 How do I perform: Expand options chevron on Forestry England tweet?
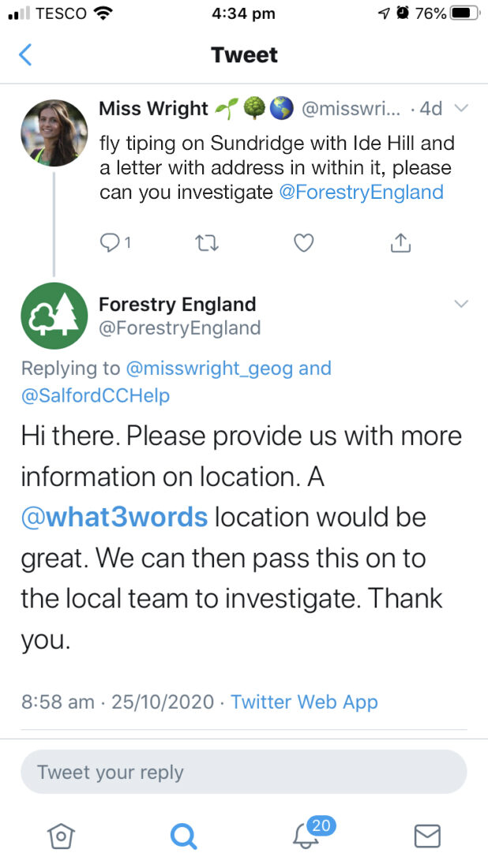[x=461, y=303]
